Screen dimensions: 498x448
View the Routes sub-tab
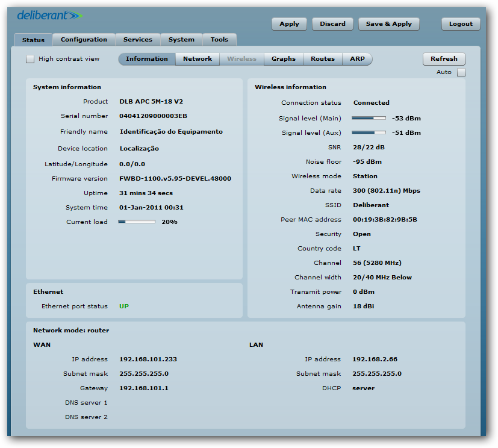click(322, 58)
